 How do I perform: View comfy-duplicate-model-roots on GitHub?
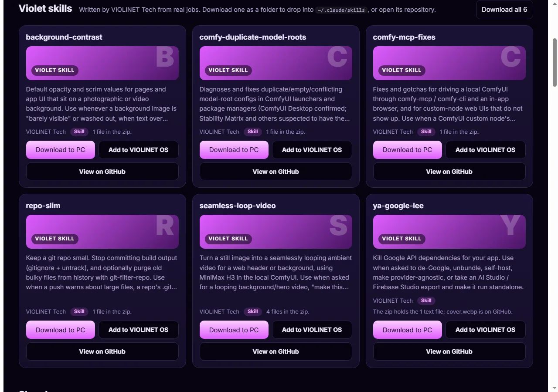click(x=276, y=172)
